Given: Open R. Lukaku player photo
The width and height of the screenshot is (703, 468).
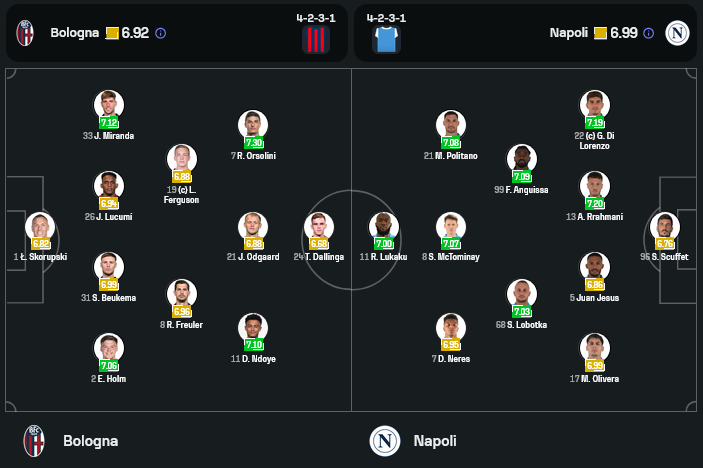Looking at the screenshot, I should (x=383, y=226).
